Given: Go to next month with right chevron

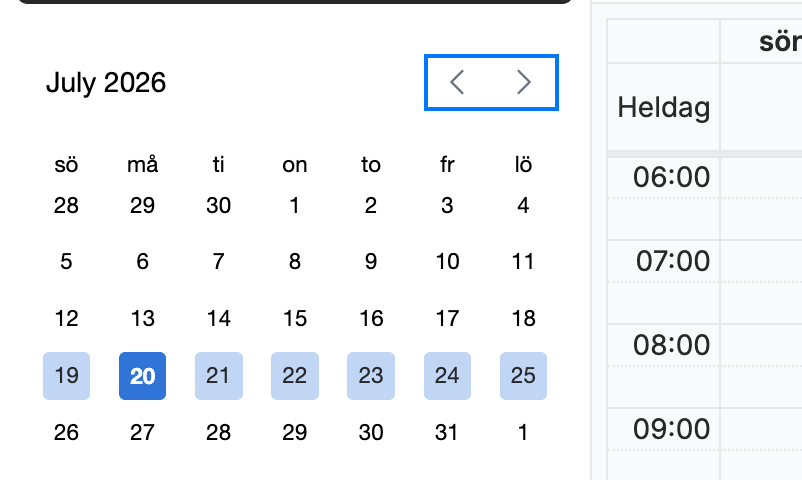Looking at the screenshot, I should coord(524,82).
